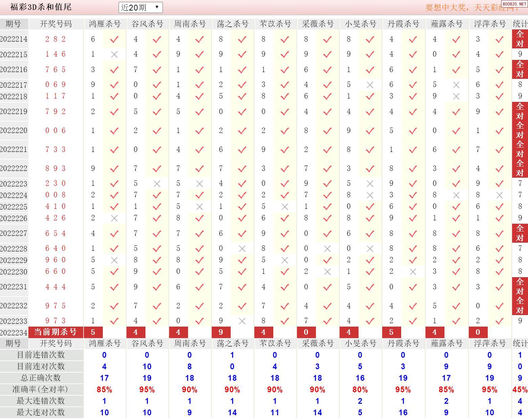
Task: Click the 最大连错次数 row label
Action: click(x=41, y=401)
